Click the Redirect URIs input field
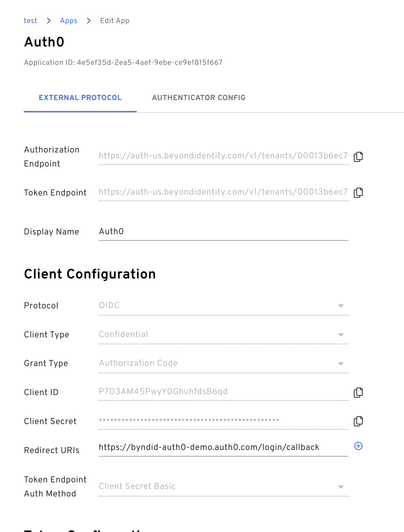The width and height of the screenshot is (404, 532). [x=224, y=447]
